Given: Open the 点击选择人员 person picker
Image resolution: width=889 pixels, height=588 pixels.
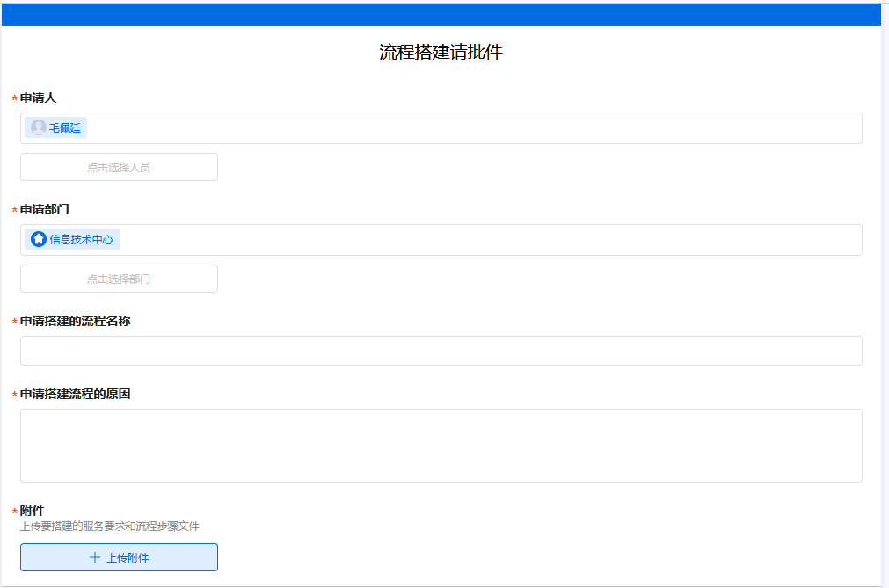Looking at the screenshot, I should point(119,167).
